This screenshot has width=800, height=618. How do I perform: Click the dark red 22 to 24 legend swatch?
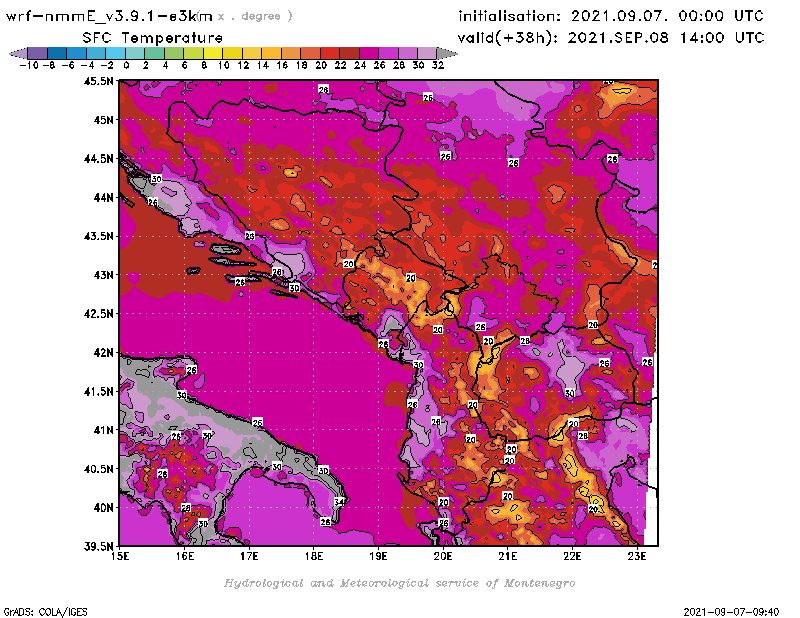349,53
